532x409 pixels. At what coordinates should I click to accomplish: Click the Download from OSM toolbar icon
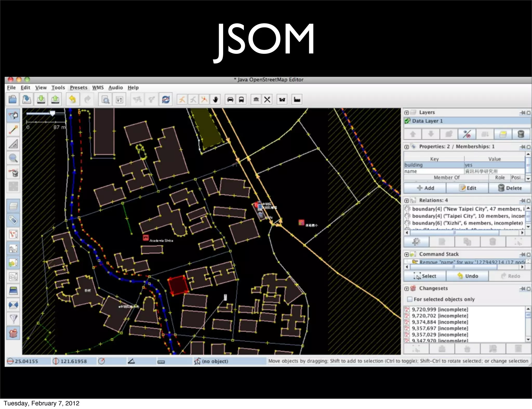coord(41,99)
